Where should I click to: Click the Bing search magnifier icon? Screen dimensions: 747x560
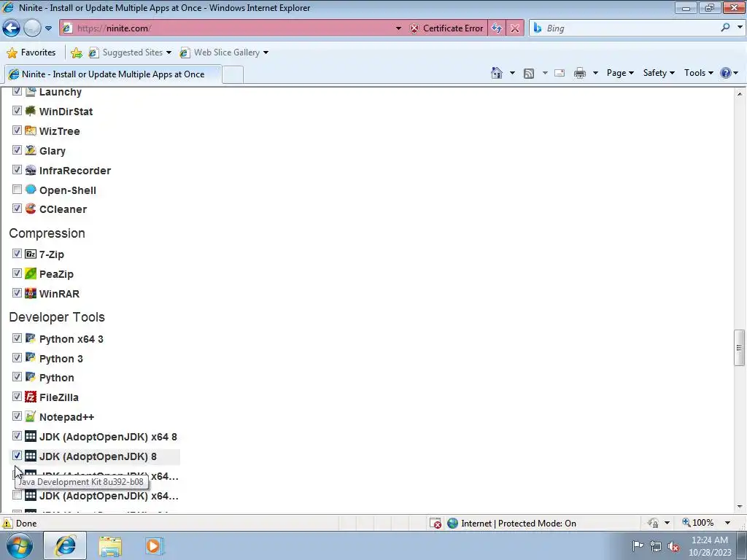click(x=725, y=28)
